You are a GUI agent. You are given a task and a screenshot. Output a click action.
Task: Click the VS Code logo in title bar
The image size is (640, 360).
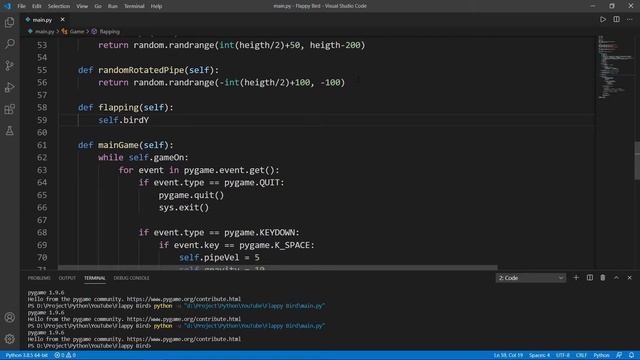pyautogui.click(x=7, y=6)
